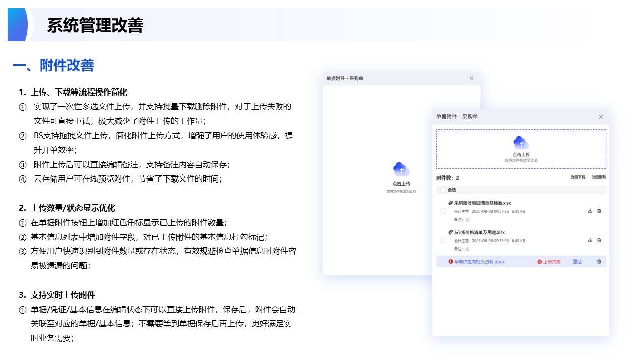This screenshot has width=644, height=362.
Task: Click the cloud upload icon in back dialog
Action: pyautogui.click(x=401, y=169)
